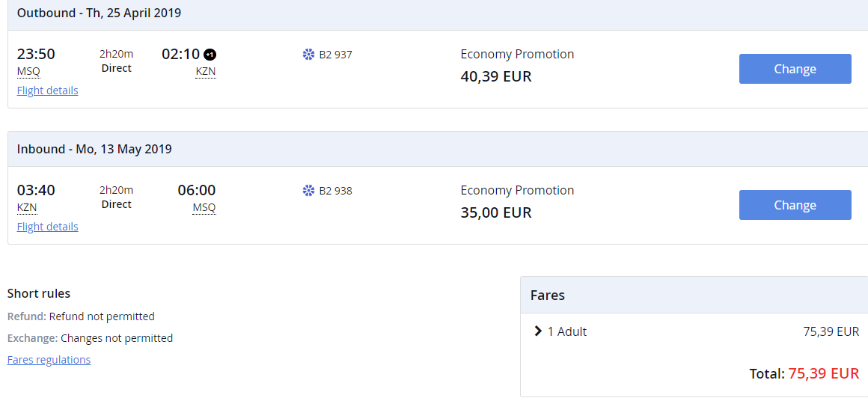868x398 pixels.
Task: Click the MSQ departure airport code under 23:50
Action: [x=28, y=71]
